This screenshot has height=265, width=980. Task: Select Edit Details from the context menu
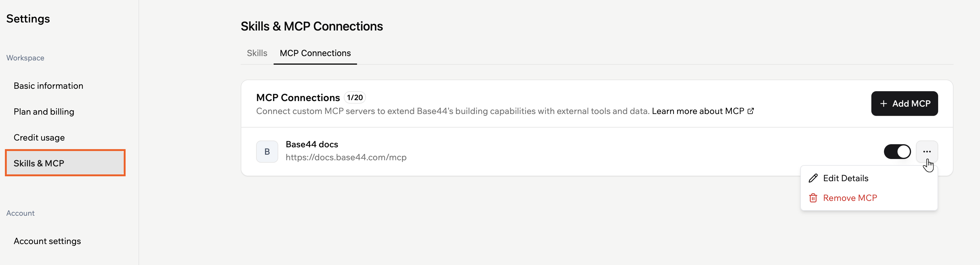click(846, 178)
